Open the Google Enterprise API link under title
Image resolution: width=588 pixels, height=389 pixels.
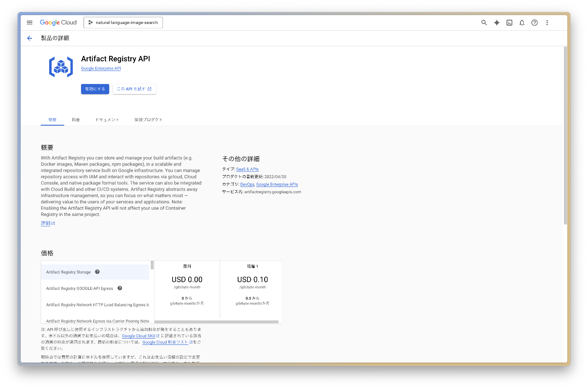(x=101, y=68)
